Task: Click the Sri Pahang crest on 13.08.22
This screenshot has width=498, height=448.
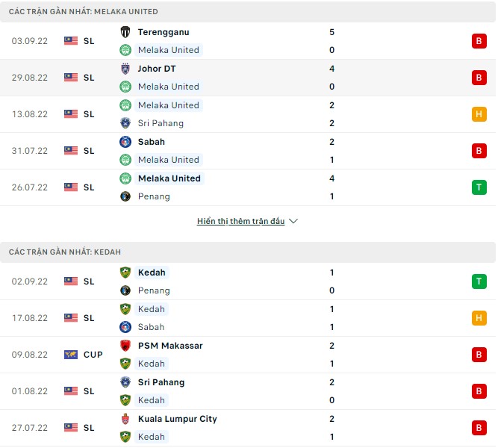Action: (125, 123)
